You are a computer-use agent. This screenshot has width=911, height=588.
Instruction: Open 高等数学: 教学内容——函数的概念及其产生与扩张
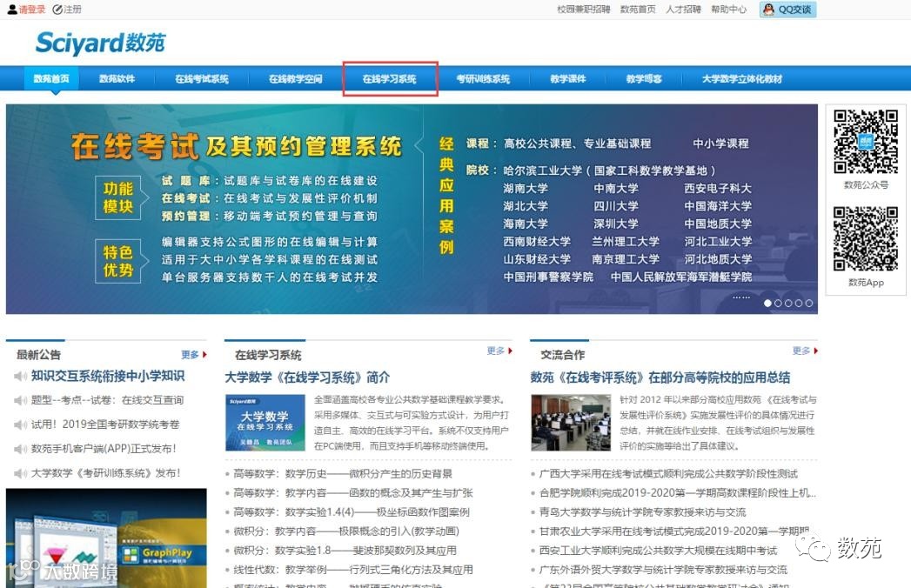click(353, 492)
